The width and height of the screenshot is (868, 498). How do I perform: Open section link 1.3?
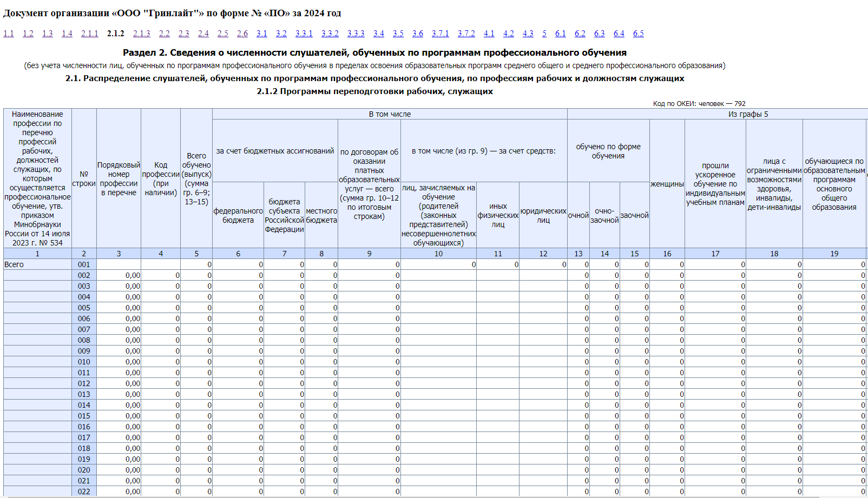(48, 34)
